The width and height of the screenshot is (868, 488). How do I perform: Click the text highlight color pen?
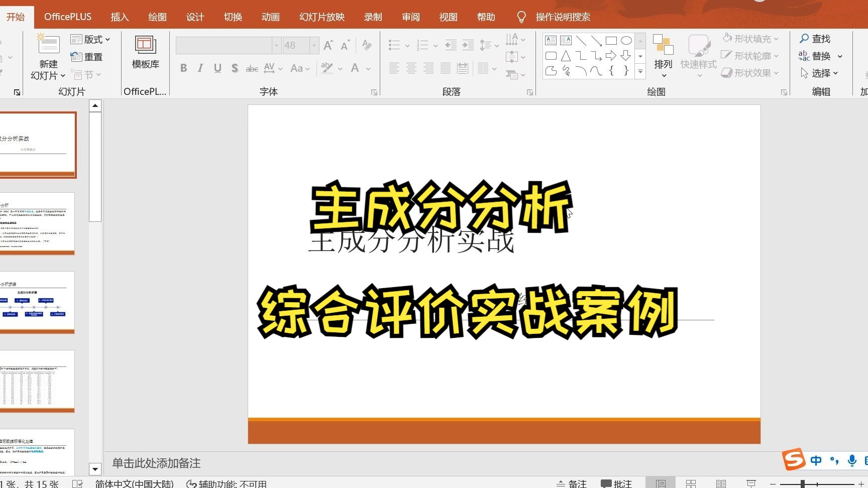click(x=327, y=68)
